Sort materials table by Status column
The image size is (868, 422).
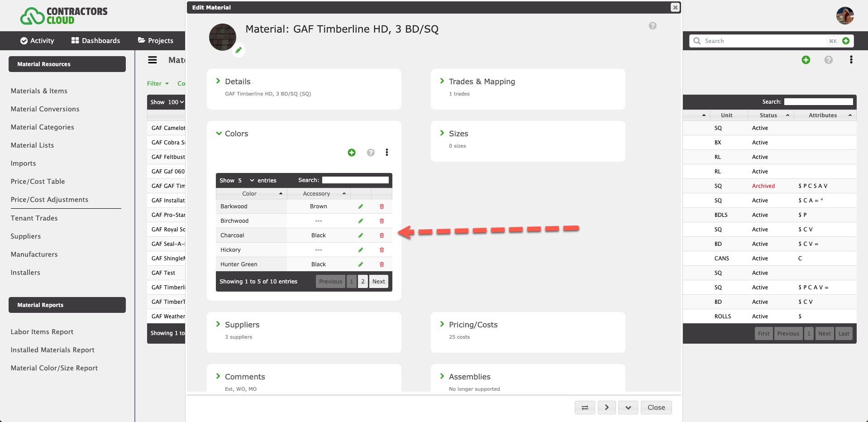[x=771, y=115]
